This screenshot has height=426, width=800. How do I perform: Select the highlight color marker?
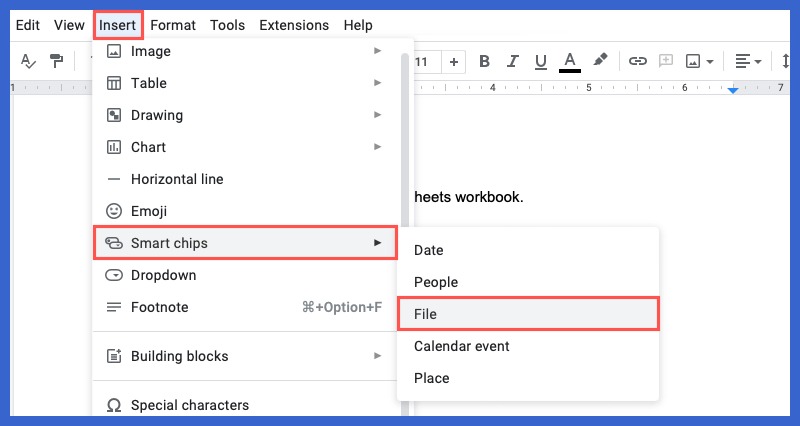[x=600, y=62]
